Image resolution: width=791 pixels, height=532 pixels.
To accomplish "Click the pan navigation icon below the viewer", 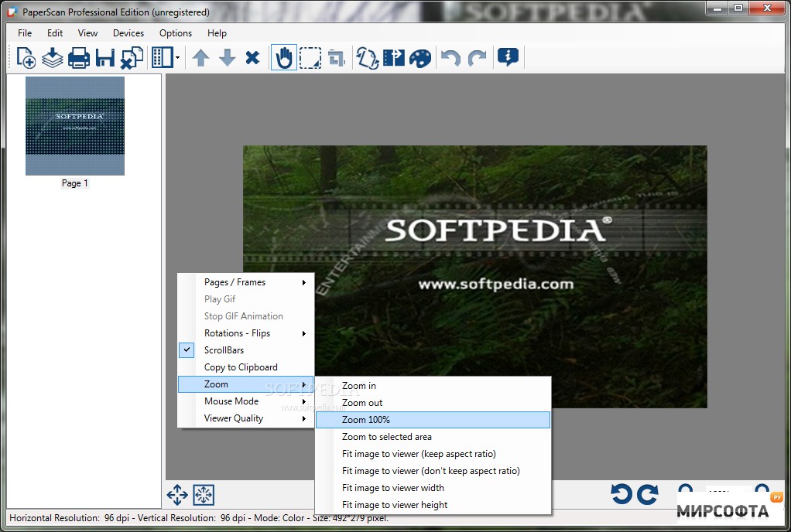I will click(177, 495).
